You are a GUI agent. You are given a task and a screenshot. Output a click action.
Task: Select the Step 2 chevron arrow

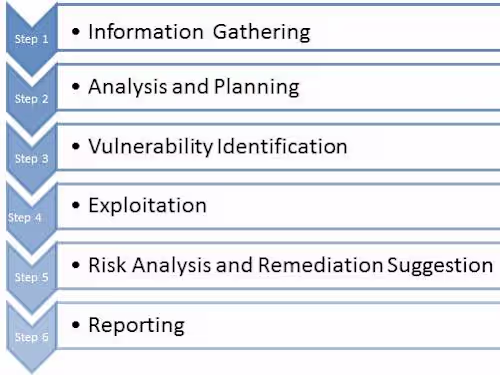pos(32,99)
